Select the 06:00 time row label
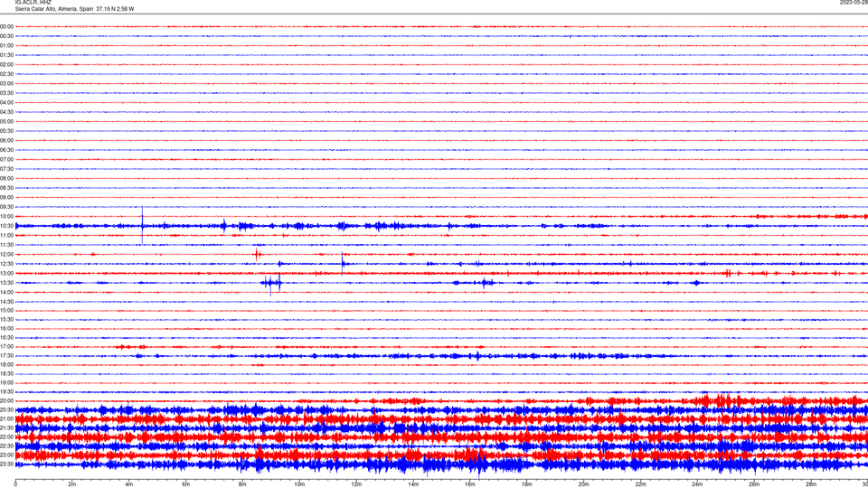The width and height of the screenshot is (868, 488). 6,141
